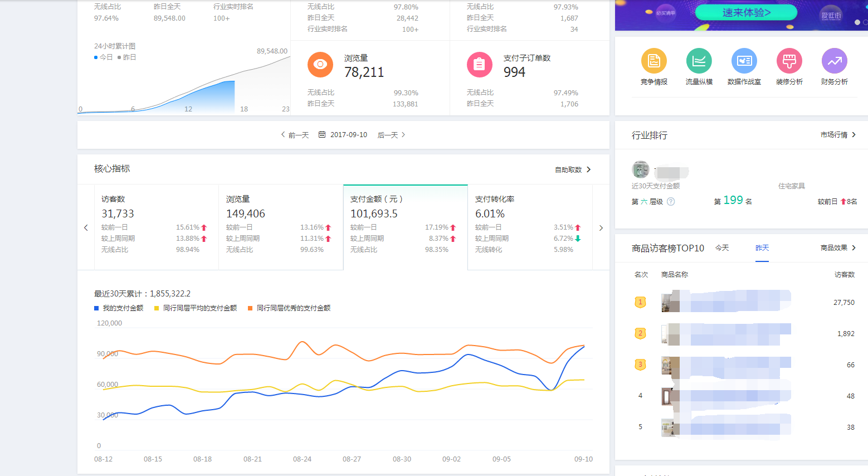Open the 市场行情 link
Viewport: 868px width, 476px height.
point(838,135)
